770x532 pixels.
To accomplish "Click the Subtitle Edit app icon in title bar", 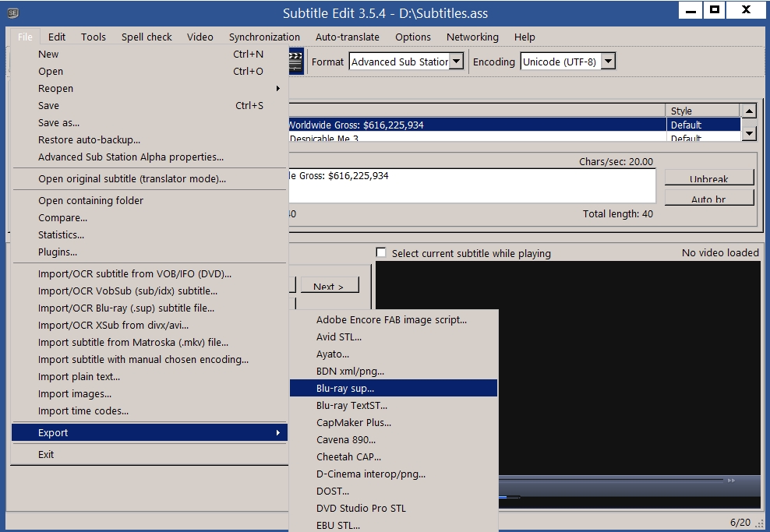I will tap(13, 13).
